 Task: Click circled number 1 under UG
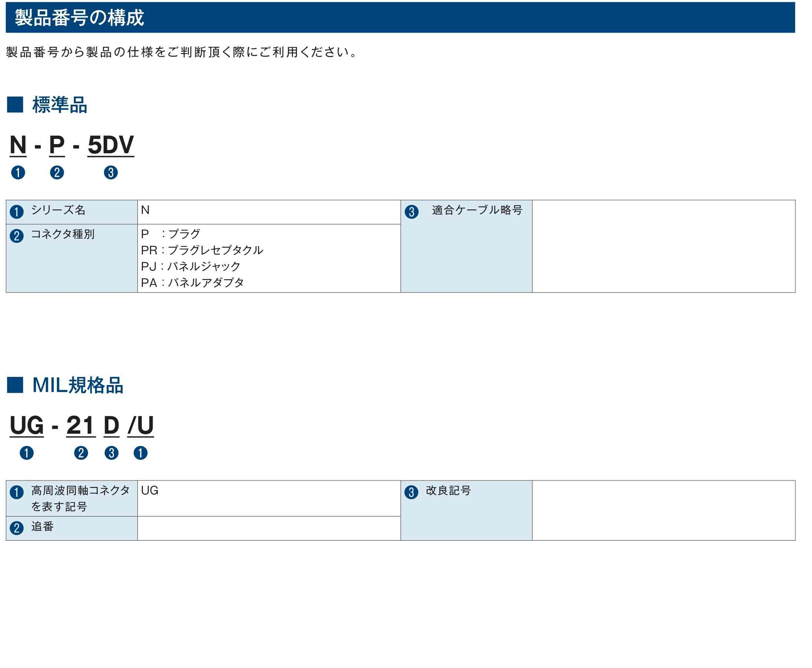[x=26, y=453]
